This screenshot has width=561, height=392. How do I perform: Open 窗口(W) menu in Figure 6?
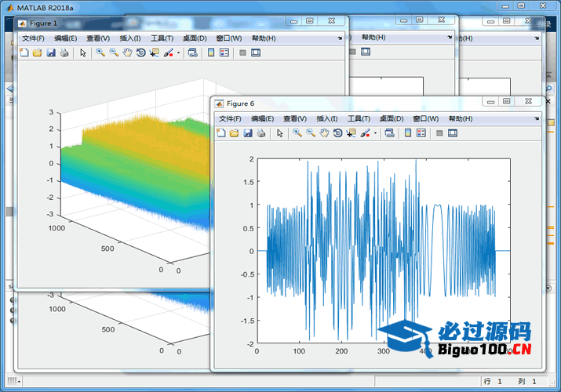click(426, 118)
